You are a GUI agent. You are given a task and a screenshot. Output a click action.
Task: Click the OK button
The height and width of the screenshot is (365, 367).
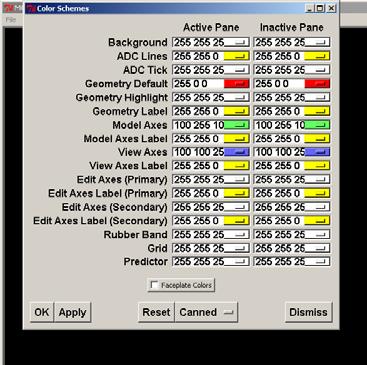42,312
